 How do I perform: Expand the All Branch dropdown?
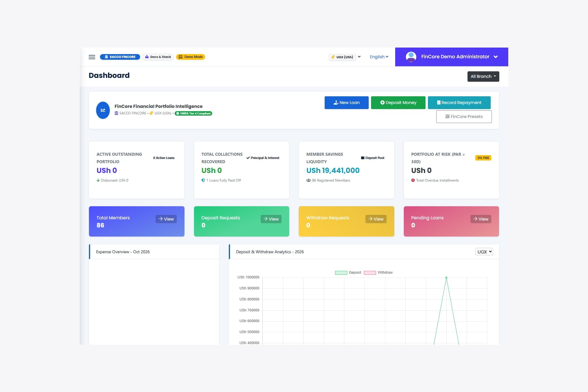483,76
